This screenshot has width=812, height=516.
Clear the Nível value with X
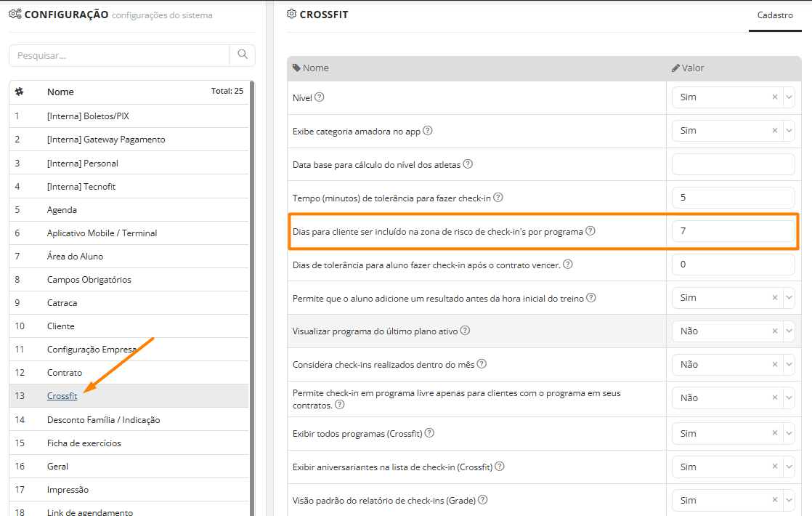coord(775,97)
